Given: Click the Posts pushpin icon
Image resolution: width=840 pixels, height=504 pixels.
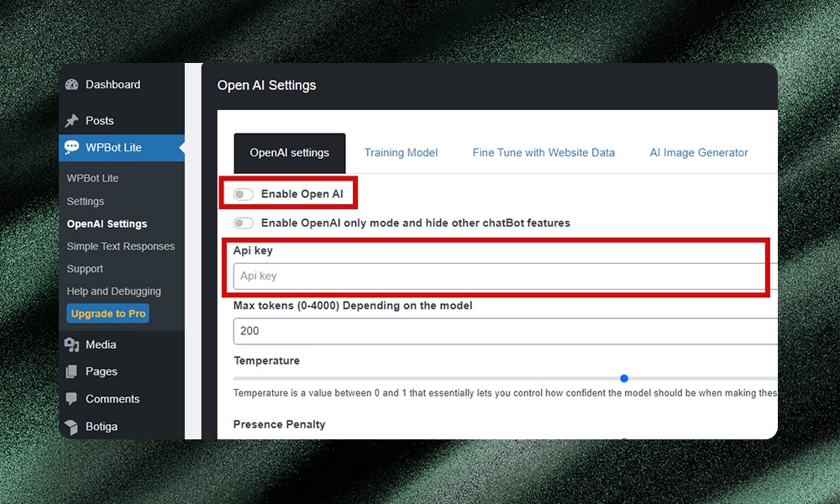Looking at the screenshot, I should (x=71, y=121).
